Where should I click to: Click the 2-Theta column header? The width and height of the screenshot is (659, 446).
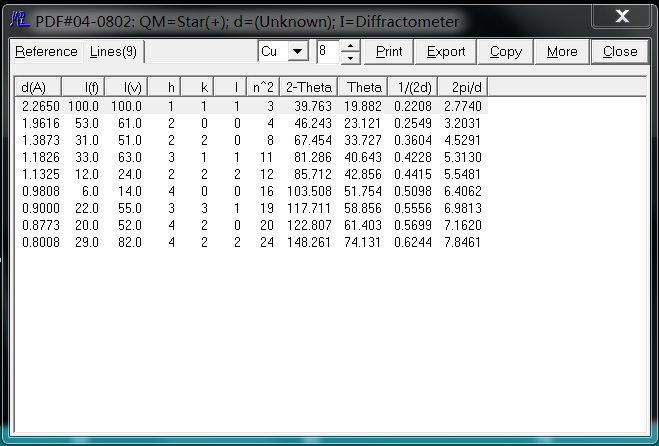click(309, 87)
